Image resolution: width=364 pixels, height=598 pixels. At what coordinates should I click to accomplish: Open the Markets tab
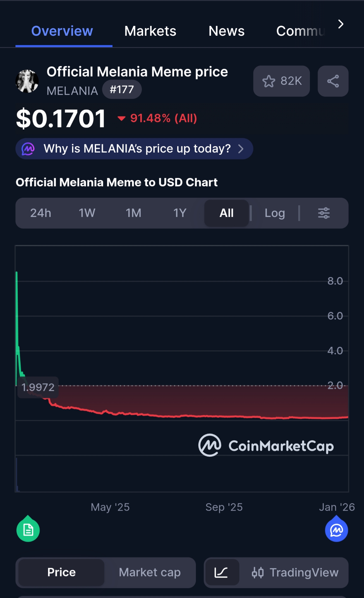150,31
